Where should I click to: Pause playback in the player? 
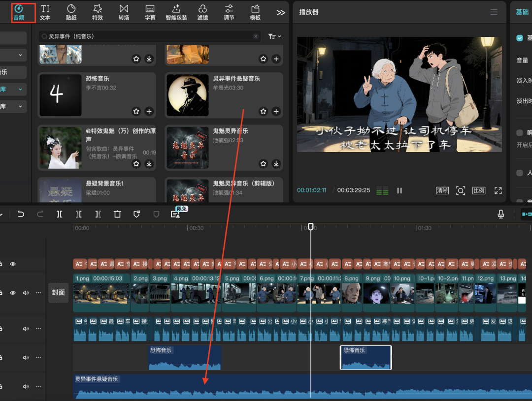399,190
